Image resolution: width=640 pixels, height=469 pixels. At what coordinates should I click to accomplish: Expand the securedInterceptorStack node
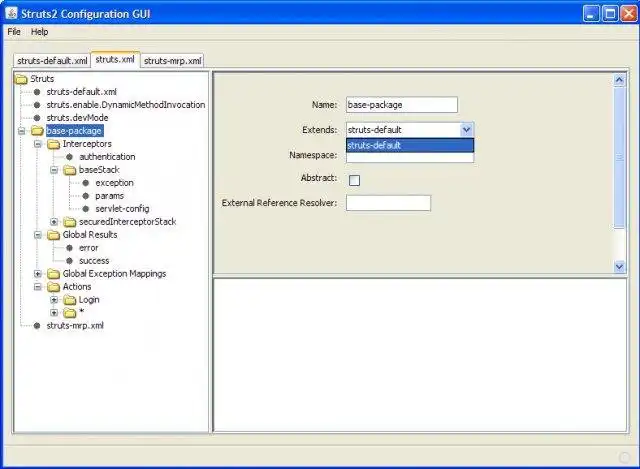[x=54, y=222]
